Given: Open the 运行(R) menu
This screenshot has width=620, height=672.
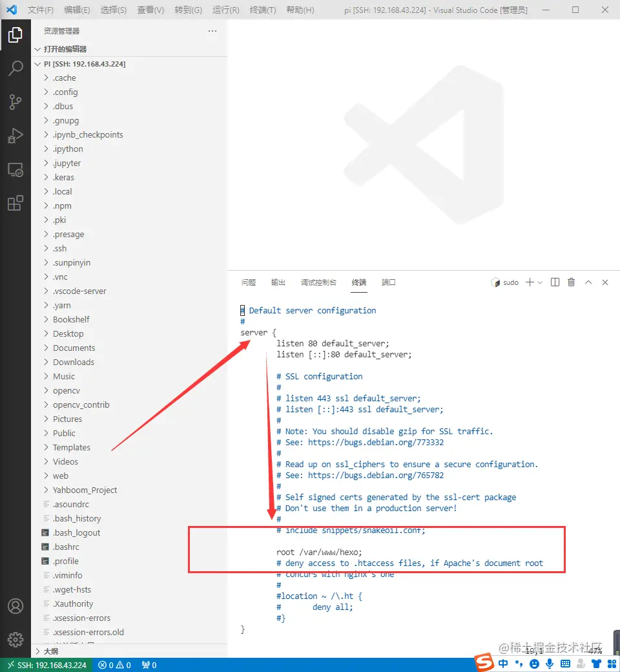Looking at the screenshot, I should [226, 10].
